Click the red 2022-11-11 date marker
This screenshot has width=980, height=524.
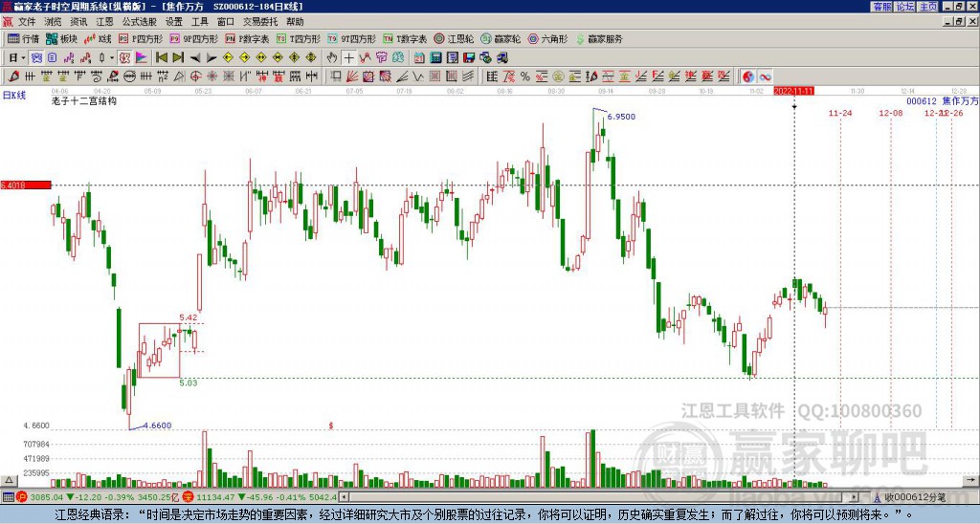point(793,91)
